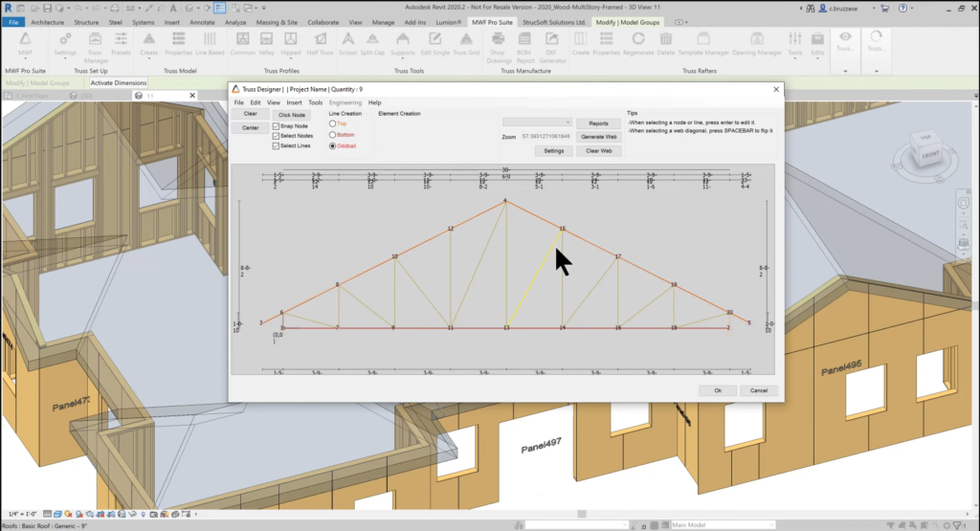Open the BOM Report tool
Image resolution: width=980 pixels, height=531 pixels.
(525, 47)
